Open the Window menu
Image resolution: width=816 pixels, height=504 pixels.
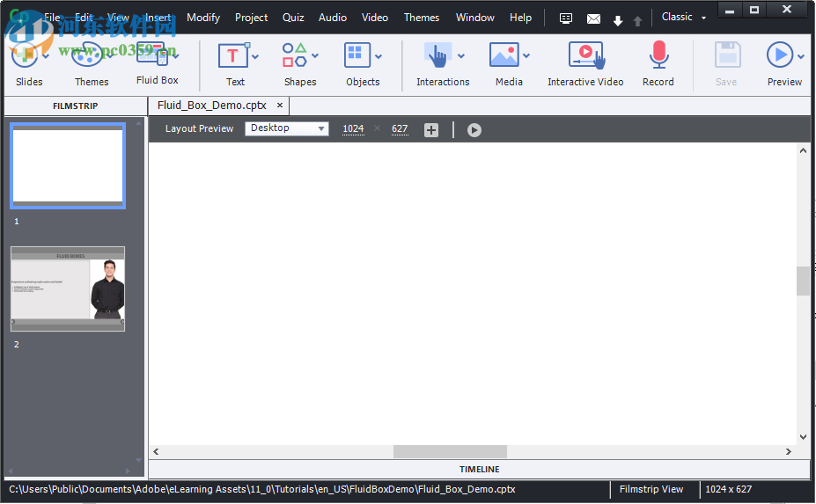(475, 18)
